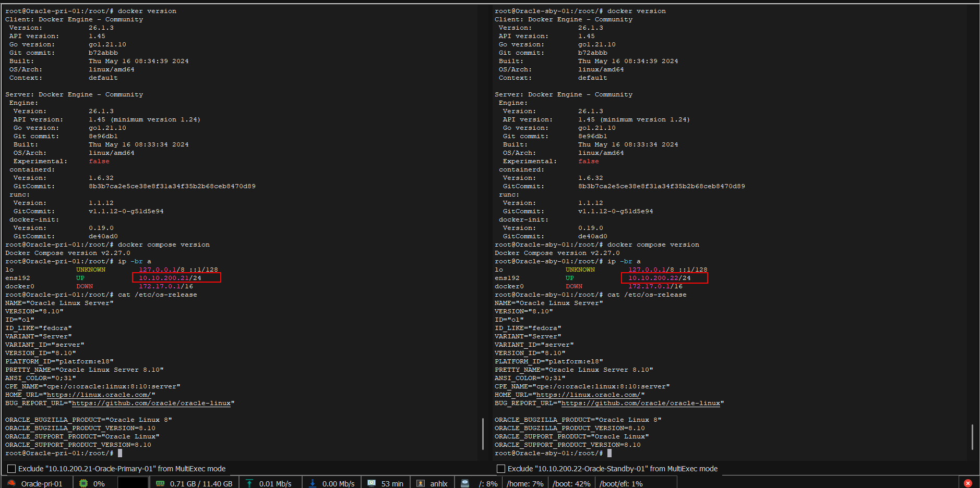This screenshot has height=488, width=980.
Task: Click the 0.01 Mb/s upload value
Action: click(275, 484)
